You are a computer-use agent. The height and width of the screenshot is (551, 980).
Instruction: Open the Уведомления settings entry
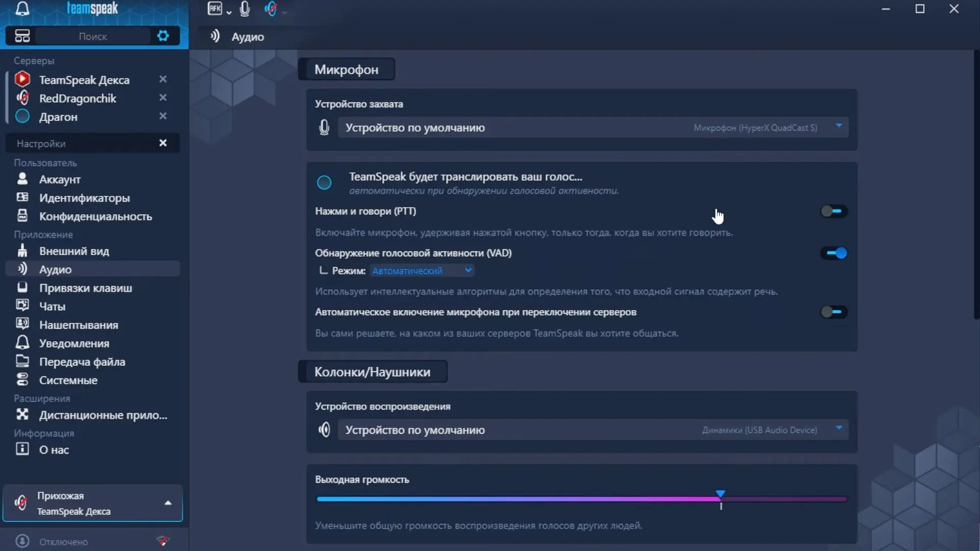(x=93, y=343)
